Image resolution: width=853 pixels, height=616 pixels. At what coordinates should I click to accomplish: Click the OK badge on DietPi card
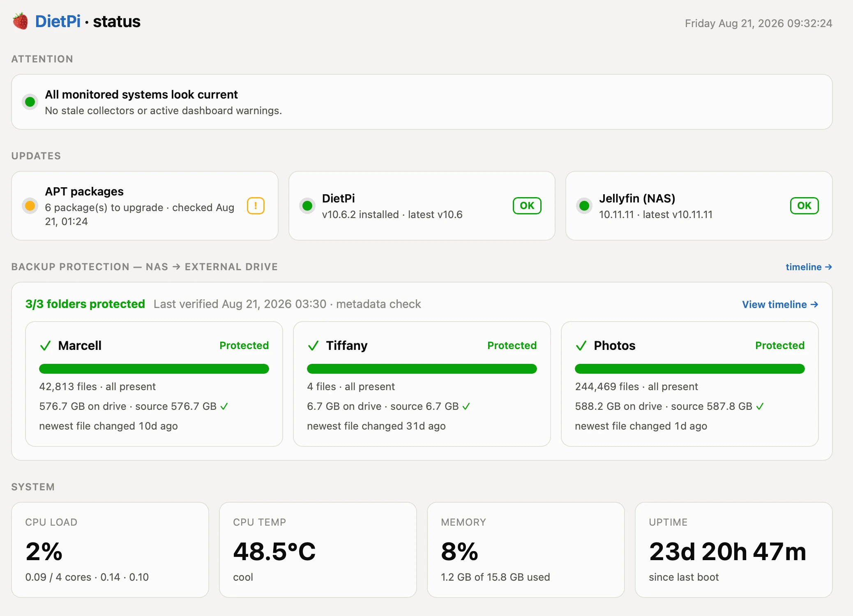[527, 206]
